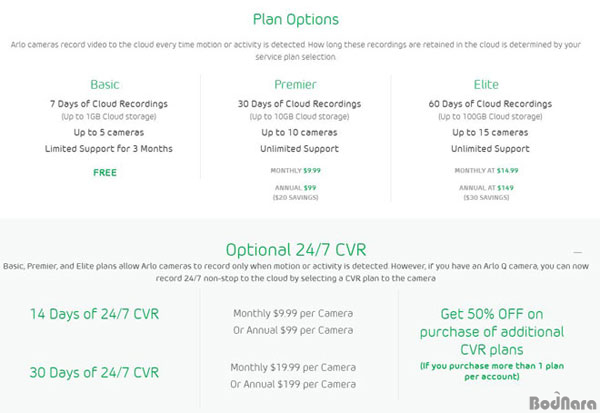This screenshot has width=600, height=413.
Task: Click Monthly $19.99 per Camera option
Action: pos(293,367)
